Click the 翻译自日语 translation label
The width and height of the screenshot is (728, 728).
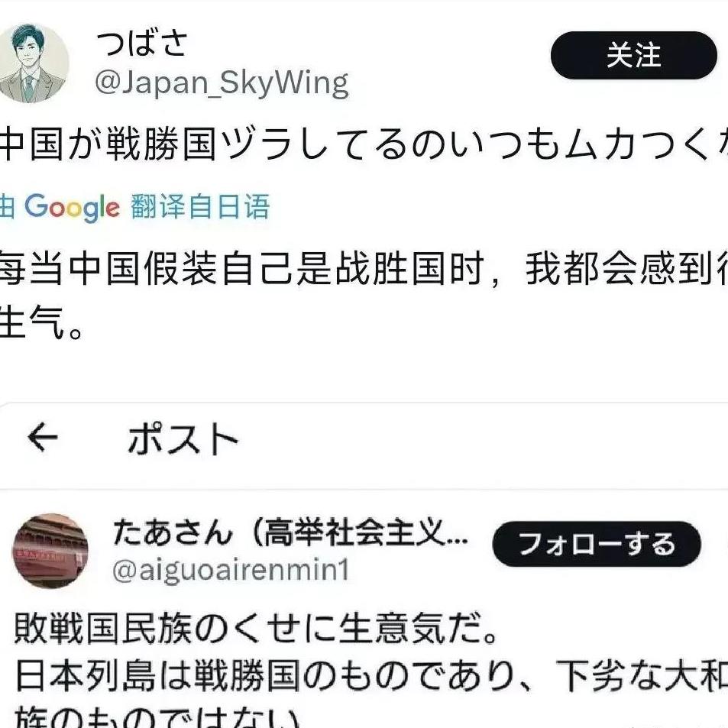click(200, 206)
